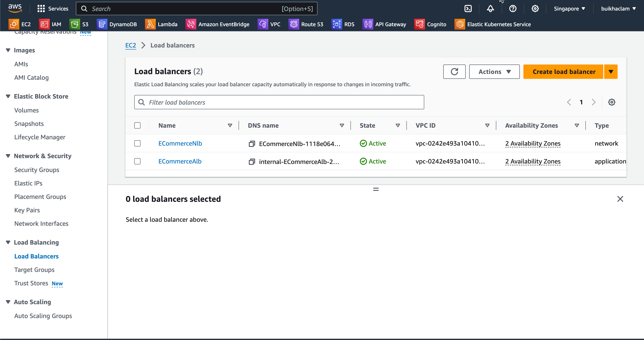
Task: View notifications bell
Action: point(490,9)
